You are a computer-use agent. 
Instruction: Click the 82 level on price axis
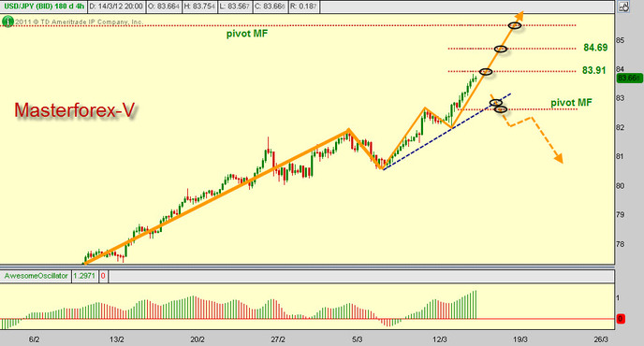[x=621, y=127]
